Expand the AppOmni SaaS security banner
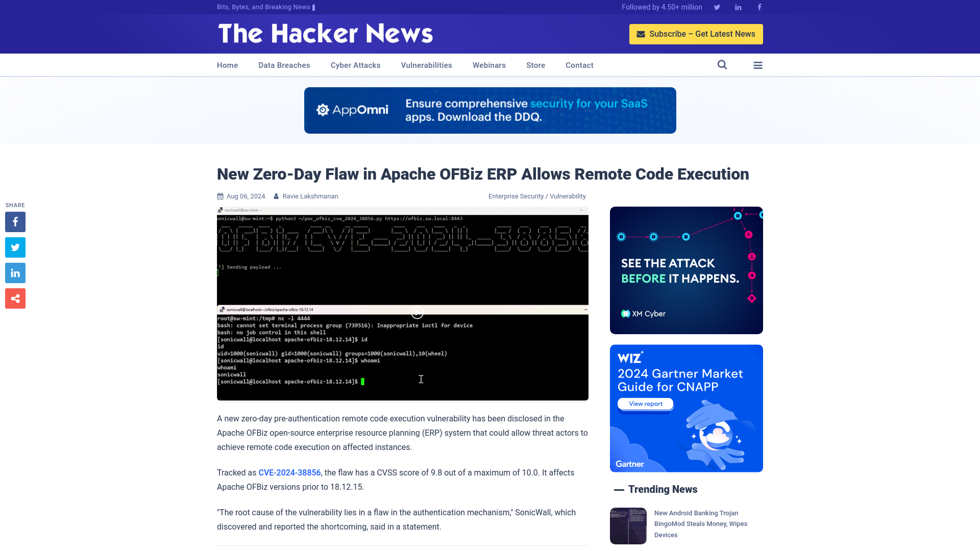 click(490, 110)
